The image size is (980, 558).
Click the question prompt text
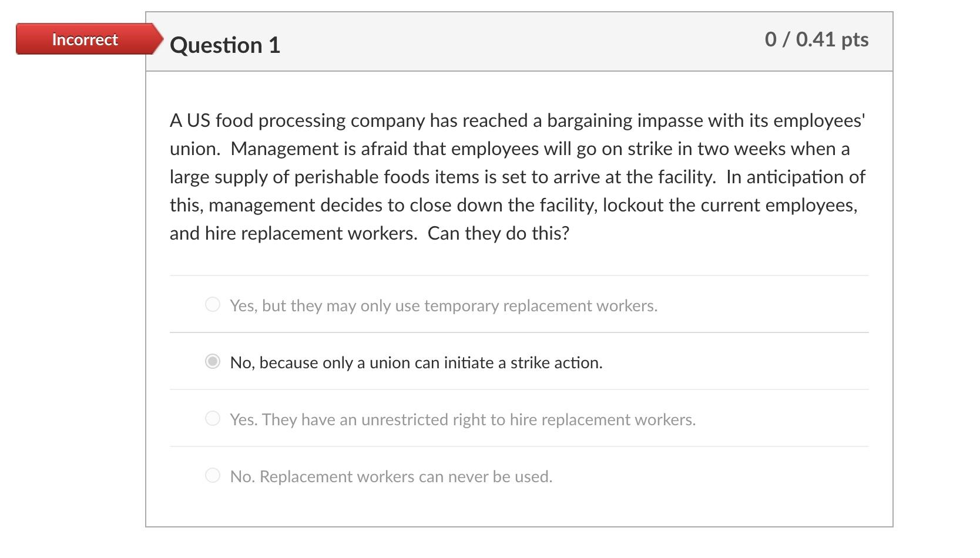(517, 176)
